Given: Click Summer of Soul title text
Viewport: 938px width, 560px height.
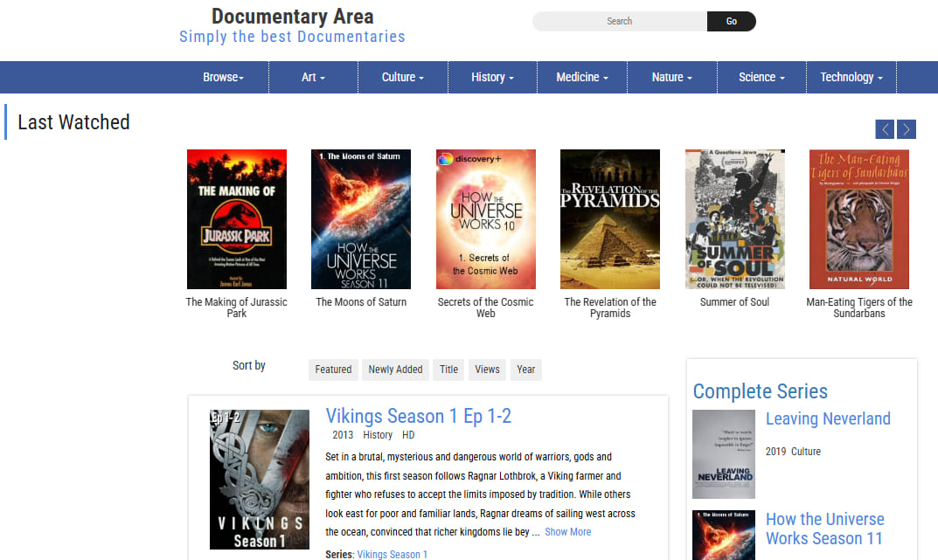Looking at the screenshot, I should point(734,301).
